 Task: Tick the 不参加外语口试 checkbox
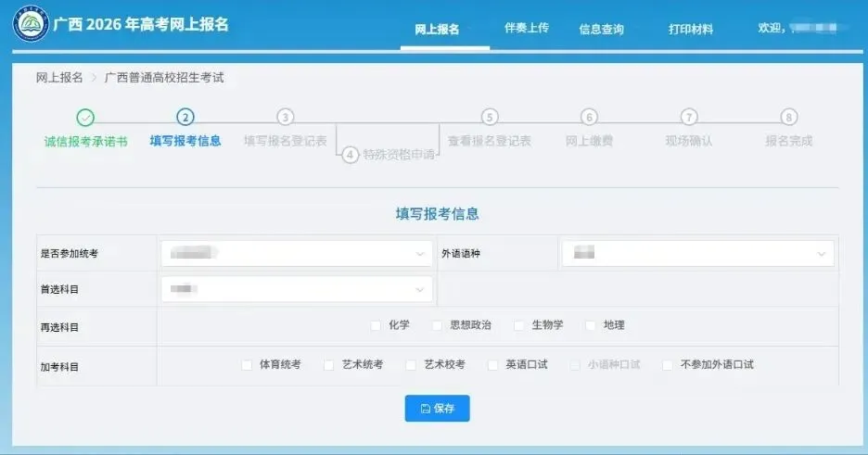[x=668, y=365]
